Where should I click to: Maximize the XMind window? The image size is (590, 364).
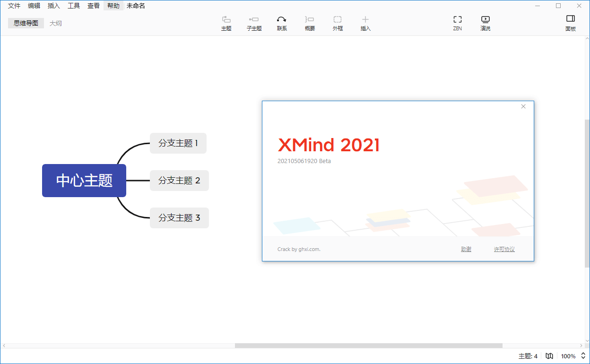[x=558, y=6]
